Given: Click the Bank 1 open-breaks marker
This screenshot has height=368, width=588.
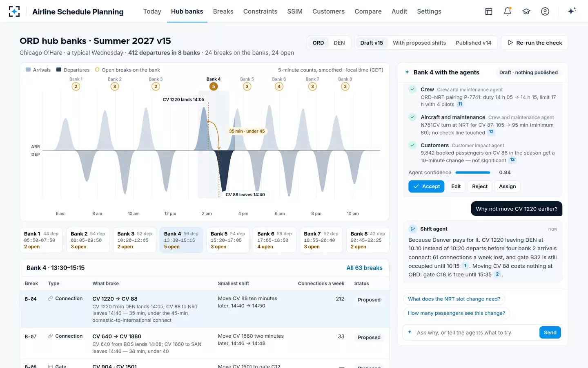Looking at the screenshot, I should pyautogui.click(x=76, y=86).
